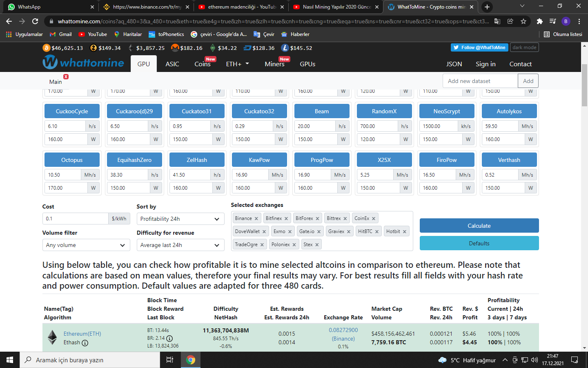
Task: Click the info icon next to Ethash
Action: [x=85, y=343]
